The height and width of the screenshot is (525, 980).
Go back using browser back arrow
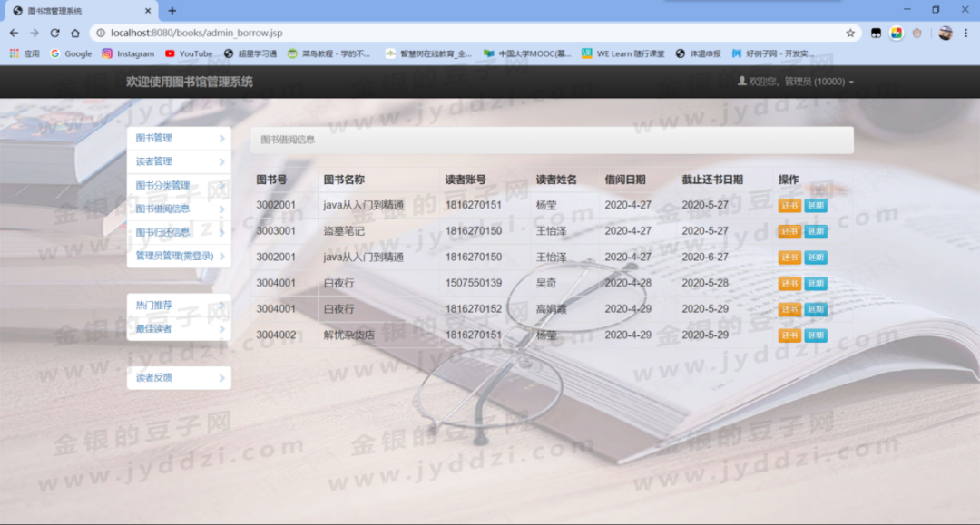pyautogui.click(x=14, y=33)
